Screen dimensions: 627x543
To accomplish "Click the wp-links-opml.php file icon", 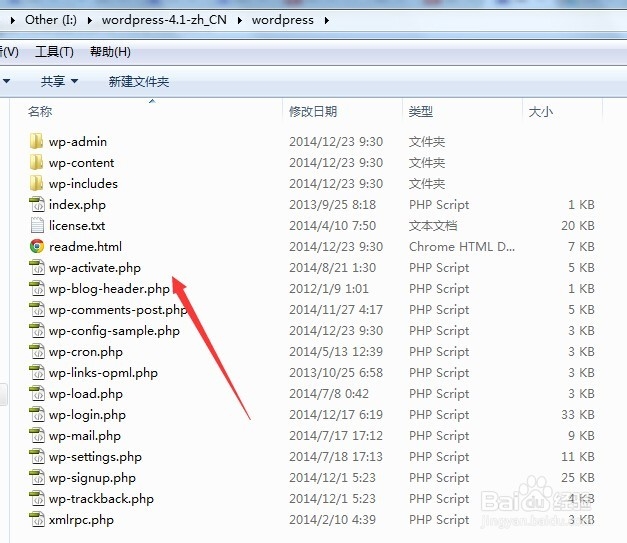I will 37,372.
